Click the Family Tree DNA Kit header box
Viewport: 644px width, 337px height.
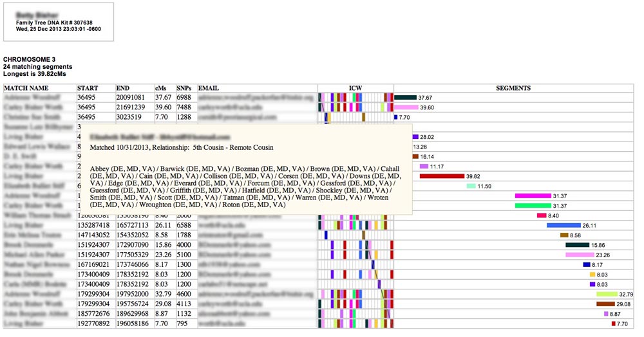point(59,23)
